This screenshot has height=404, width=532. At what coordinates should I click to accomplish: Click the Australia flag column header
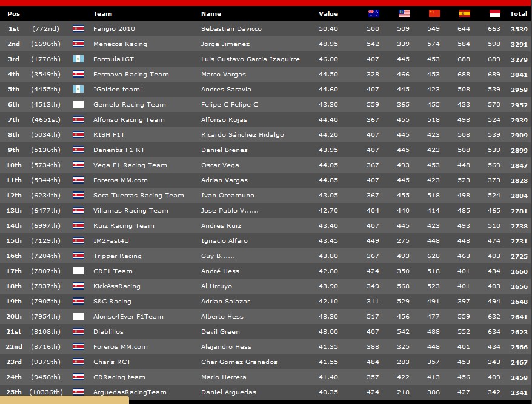(x=374, y=13)
